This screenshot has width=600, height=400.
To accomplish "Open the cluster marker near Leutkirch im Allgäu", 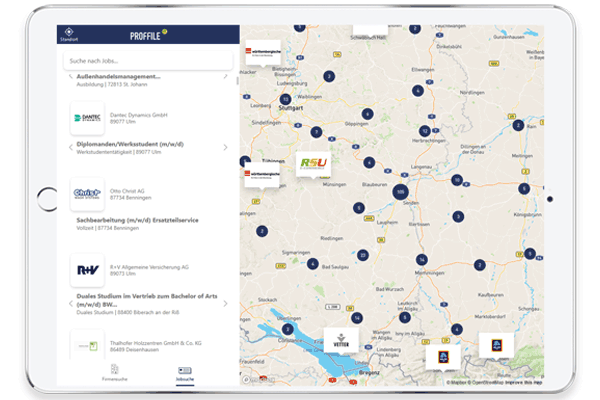I will pos(405,317).
